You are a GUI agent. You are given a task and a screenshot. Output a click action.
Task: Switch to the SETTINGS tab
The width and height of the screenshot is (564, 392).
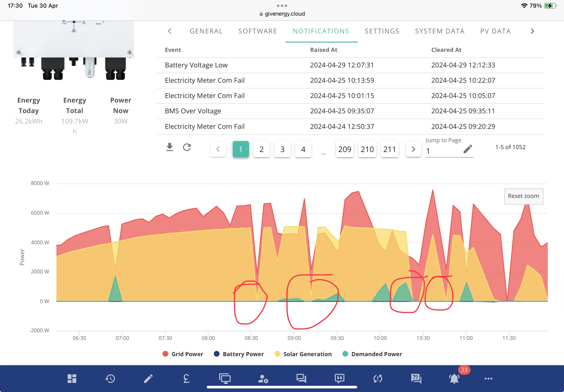[382, 31]
